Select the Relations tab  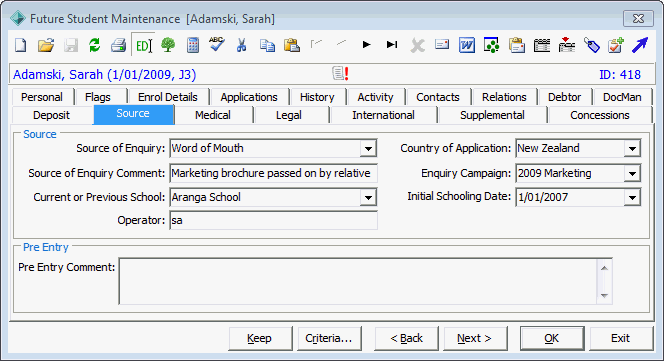point(504,97)
